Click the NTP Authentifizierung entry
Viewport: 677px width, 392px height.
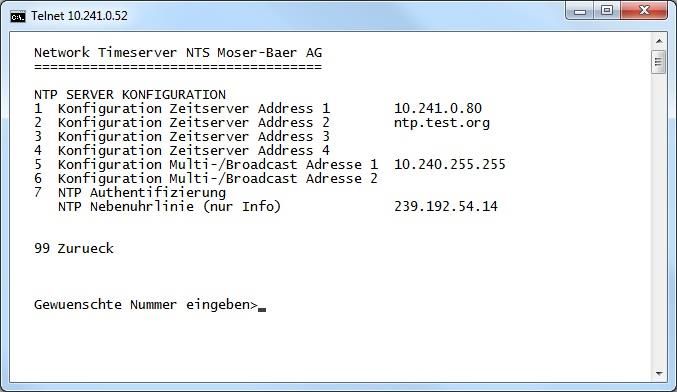(x=130, y=193)
